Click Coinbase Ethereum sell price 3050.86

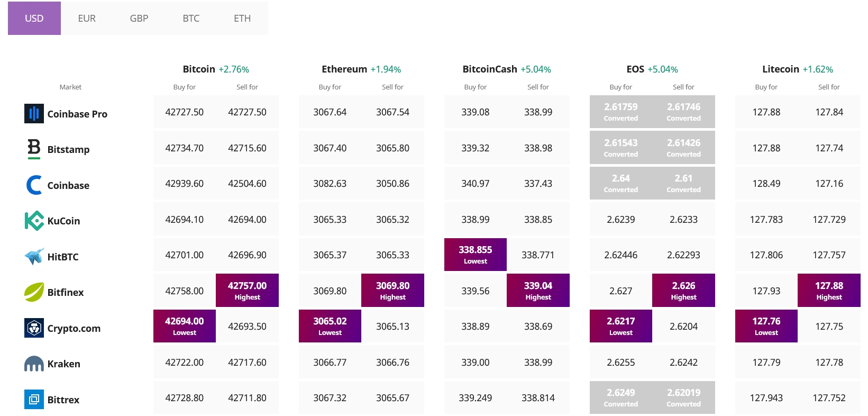click(392, 184)
